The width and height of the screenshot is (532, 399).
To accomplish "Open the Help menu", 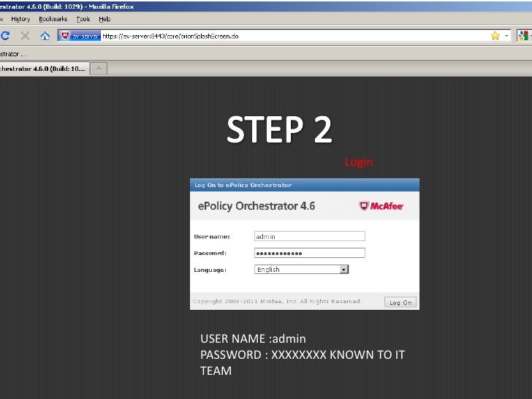I will coord(104,19).
